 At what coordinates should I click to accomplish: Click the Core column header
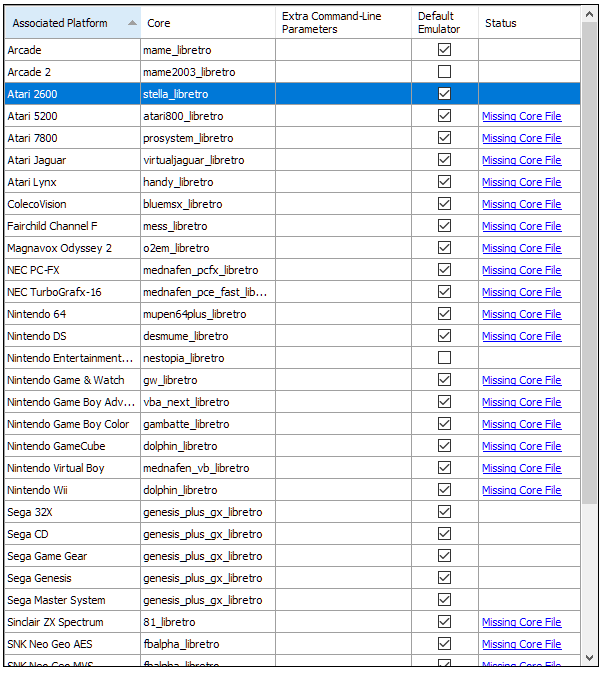coord(208,23)
